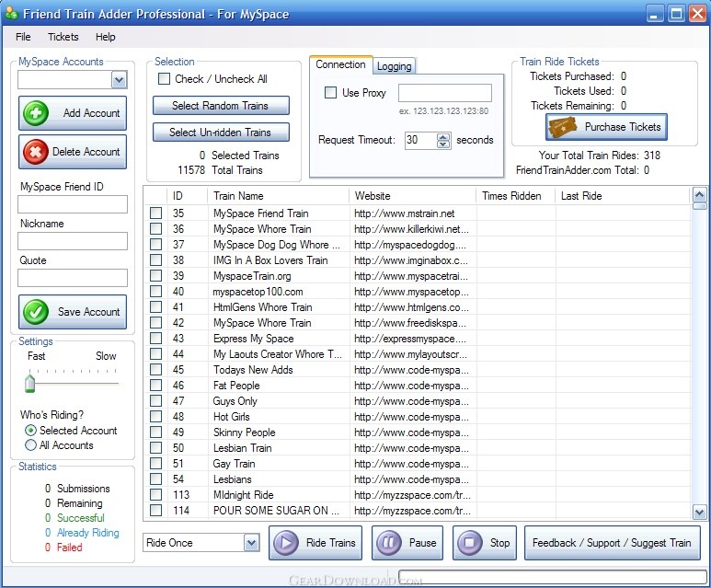
Task: Click the MySpace Friend ID input field
Action: click(73, 204)
